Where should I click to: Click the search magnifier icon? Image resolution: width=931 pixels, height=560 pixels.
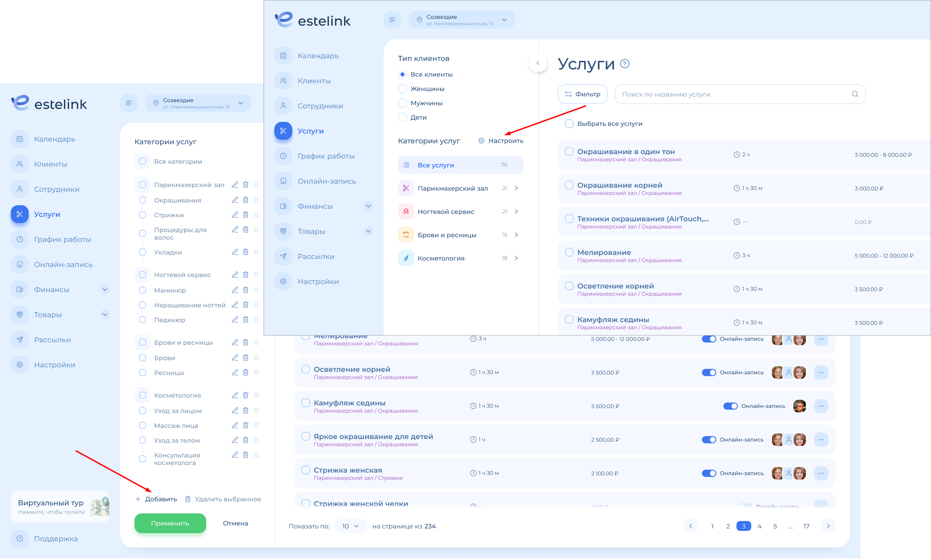[855, 94]
